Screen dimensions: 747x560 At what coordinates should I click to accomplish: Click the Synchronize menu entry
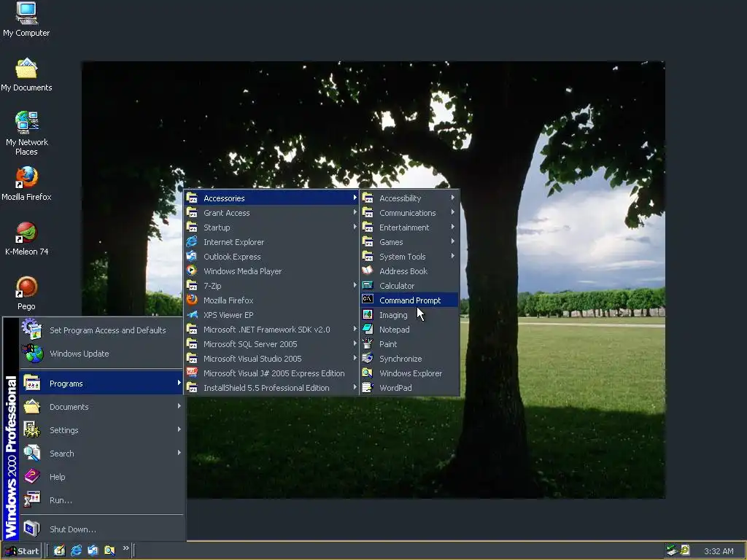coord(410,359)
